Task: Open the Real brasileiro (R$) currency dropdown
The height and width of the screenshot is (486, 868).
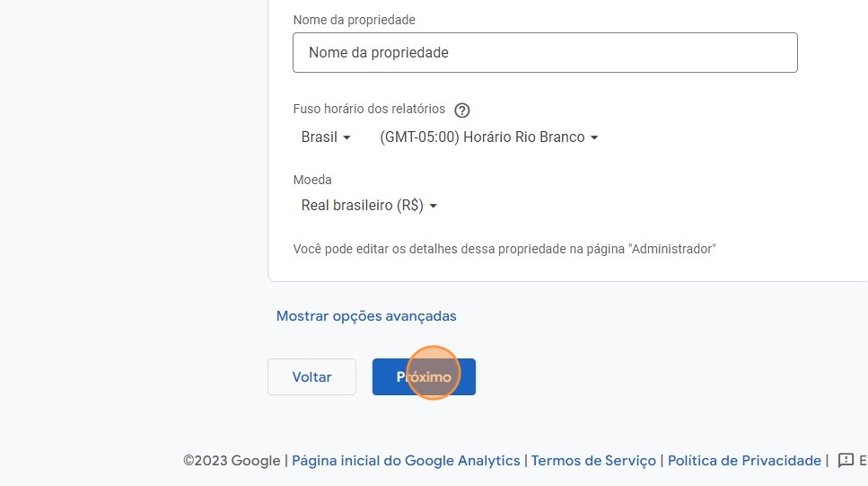Action: coord(369,206)
